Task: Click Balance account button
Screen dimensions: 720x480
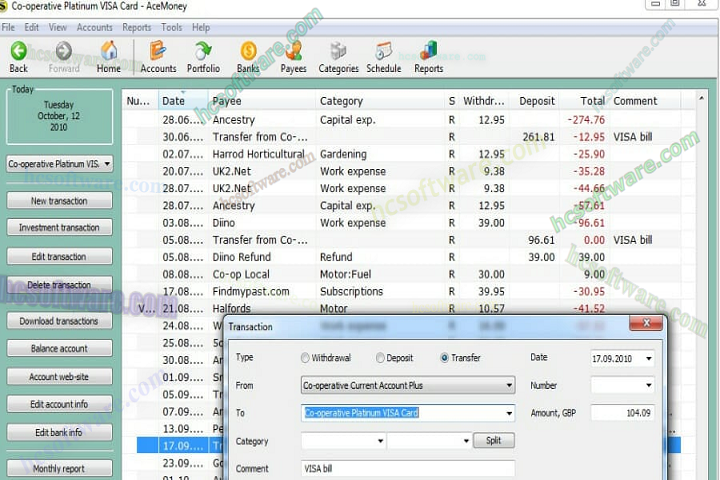Action: (59, 349)
